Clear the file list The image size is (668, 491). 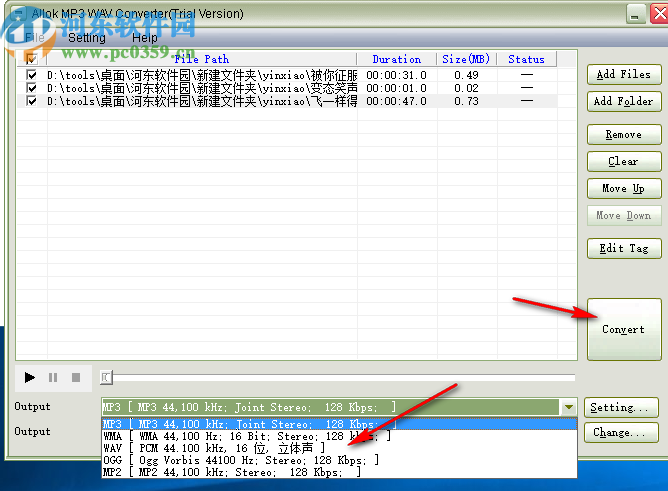(624, 161)
